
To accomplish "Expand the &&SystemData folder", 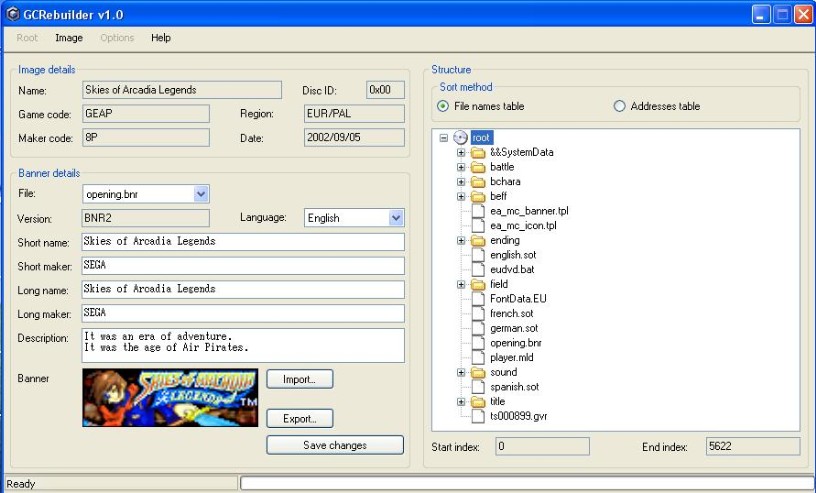I will tap(461, 153).
